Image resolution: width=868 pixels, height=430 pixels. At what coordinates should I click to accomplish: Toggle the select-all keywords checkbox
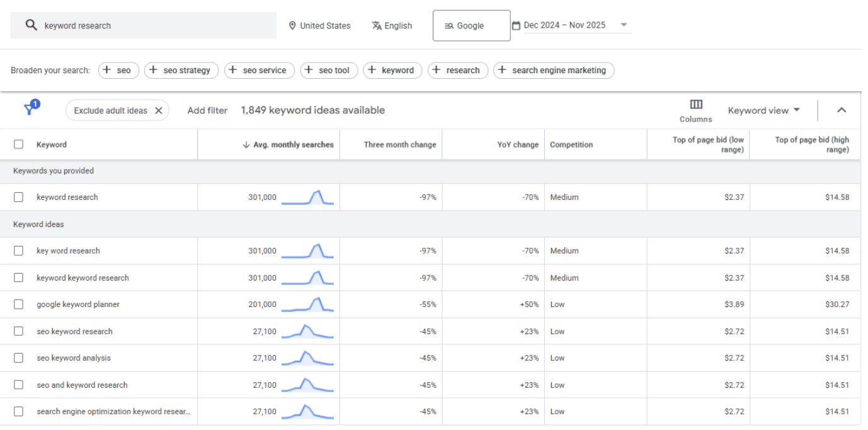[18, 144]
